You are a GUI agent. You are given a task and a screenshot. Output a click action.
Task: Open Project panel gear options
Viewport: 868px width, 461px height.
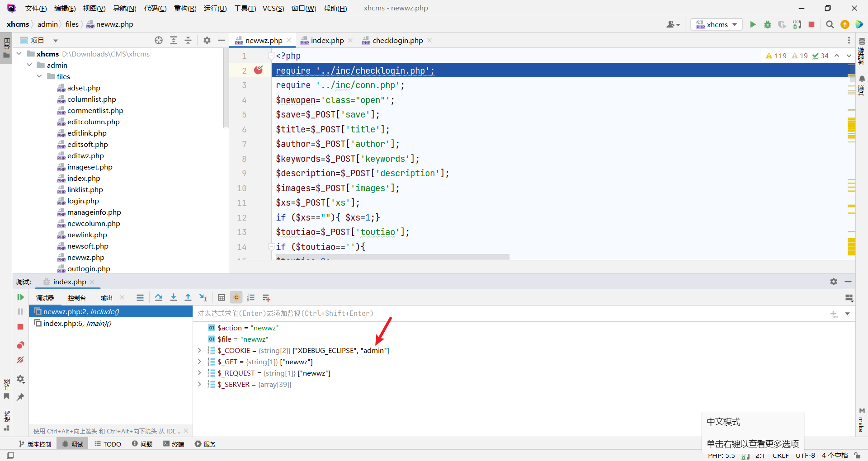pyautogui.click(x=207, y=40)
